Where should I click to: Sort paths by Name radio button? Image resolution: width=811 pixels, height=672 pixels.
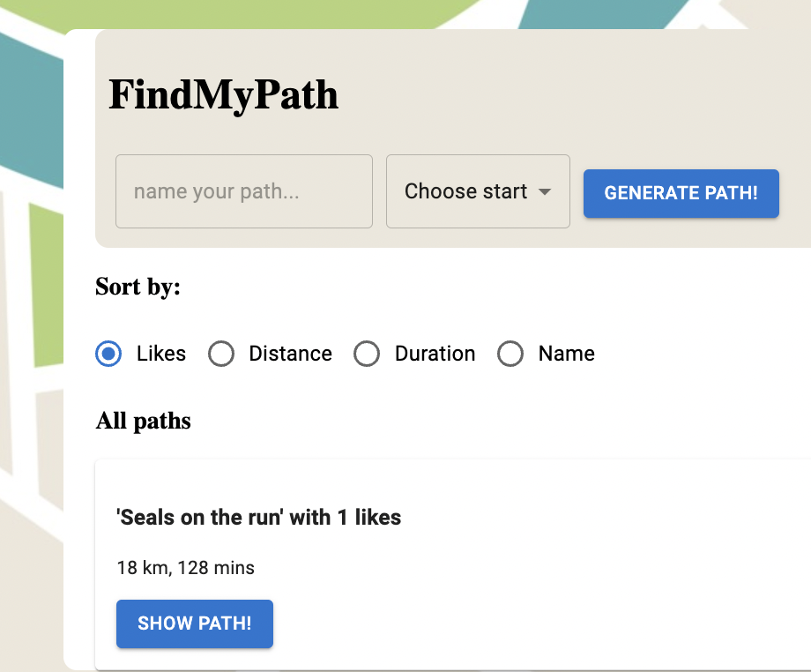pos(511,354)
